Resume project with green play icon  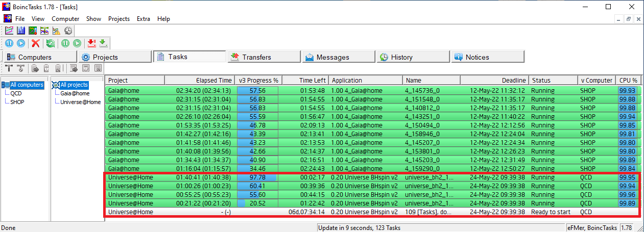point(77,44)
